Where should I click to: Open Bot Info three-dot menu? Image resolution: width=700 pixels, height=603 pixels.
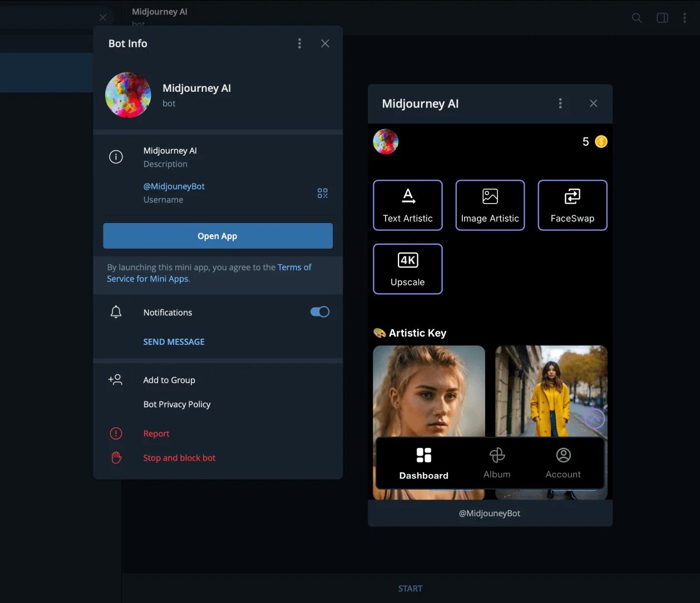[299, 43]
